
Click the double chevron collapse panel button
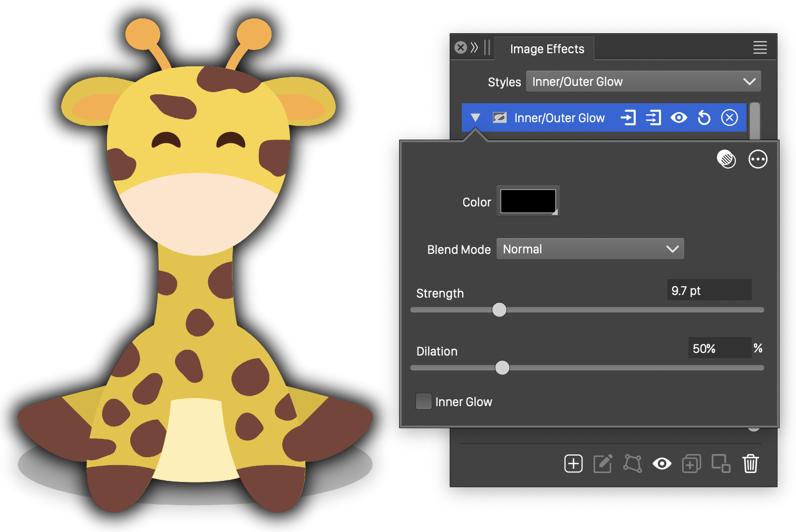(x=474, y=48)
